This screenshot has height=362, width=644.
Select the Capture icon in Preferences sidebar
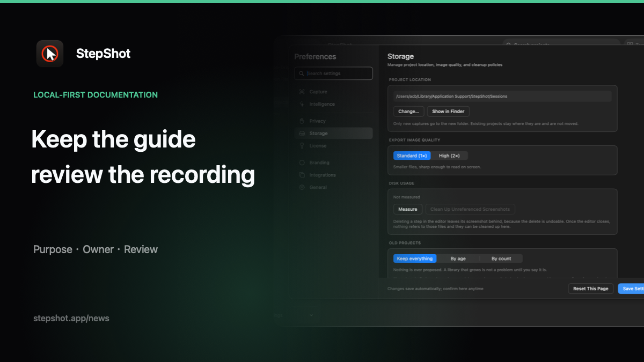[x=302, y=92]
